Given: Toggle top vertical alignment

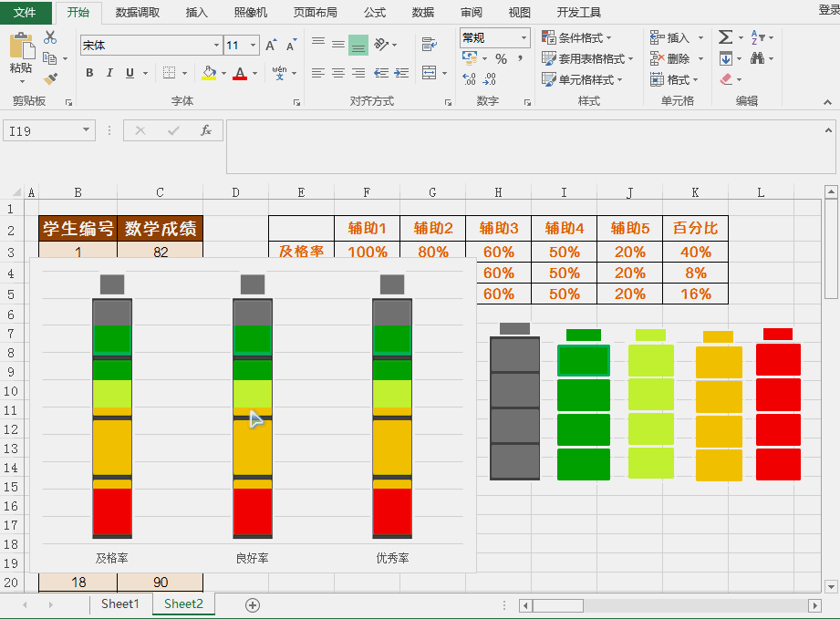Looking at the screenshot, I should pos(318,44).
